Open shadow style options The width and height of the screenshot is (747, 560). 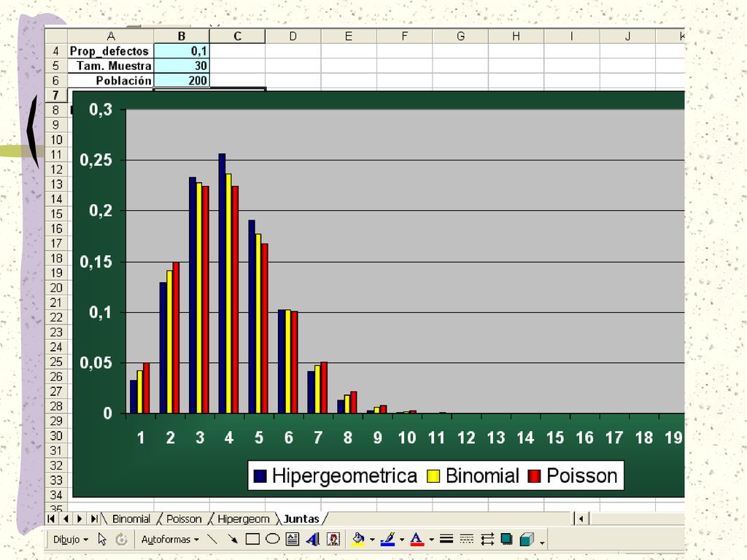(x=506, y=539)
